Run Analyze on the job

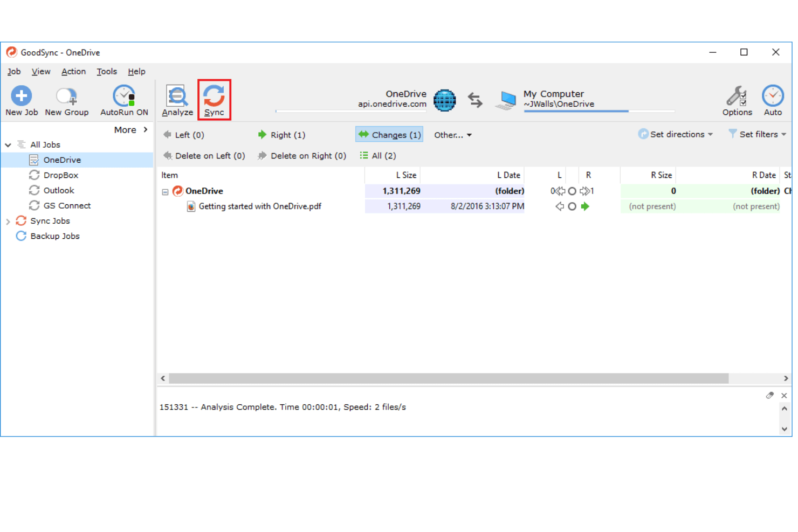pyautogui.click(x=177, y=101)
